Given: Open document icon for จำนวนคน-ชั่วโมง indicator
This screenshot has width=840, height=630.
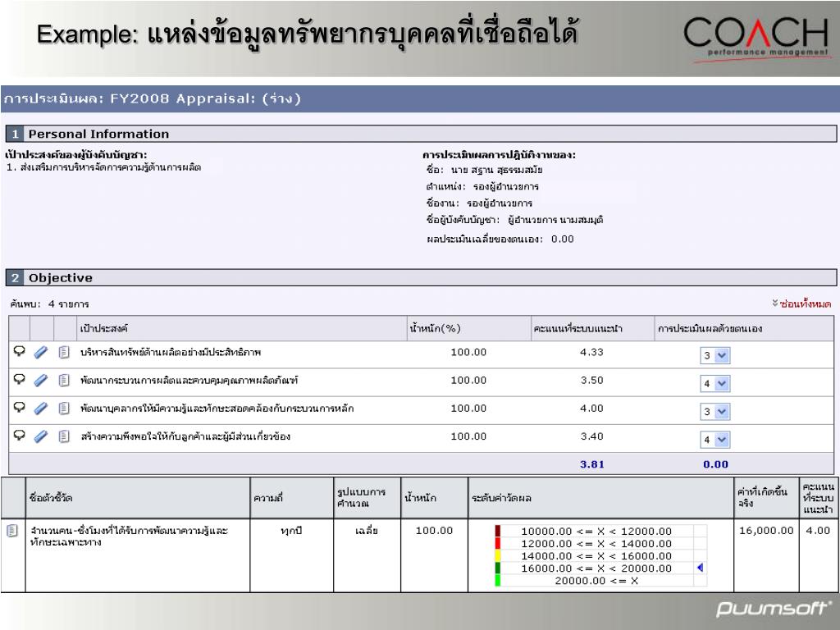Looking at the screenshot, I should 11,531.
